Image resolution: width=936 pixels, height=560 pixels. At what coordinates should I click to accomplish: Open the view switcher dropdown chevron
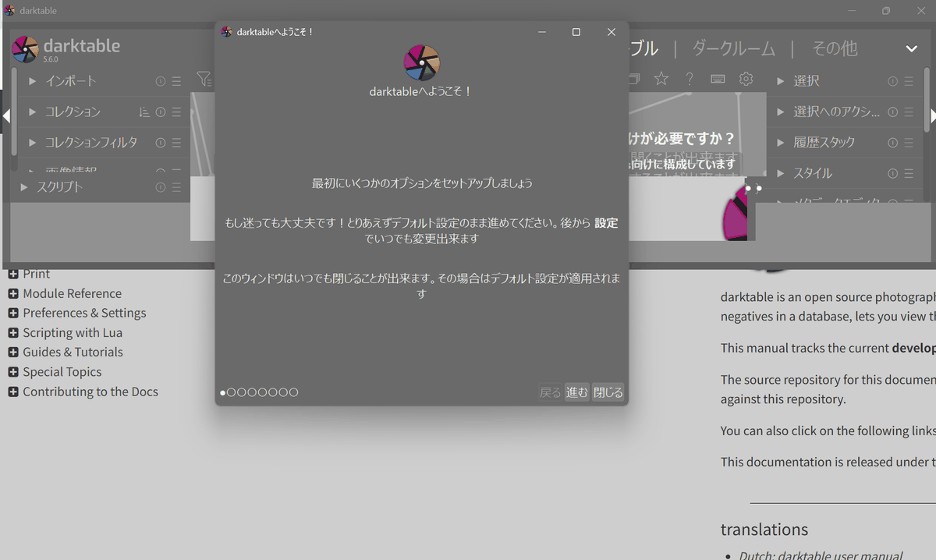point(911,48)
